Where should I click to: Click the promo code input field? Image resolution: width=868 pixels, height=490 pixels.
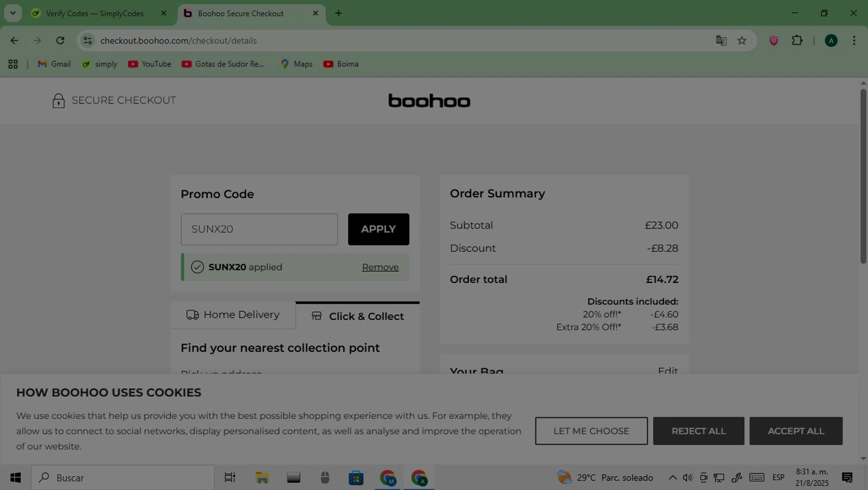259,229
